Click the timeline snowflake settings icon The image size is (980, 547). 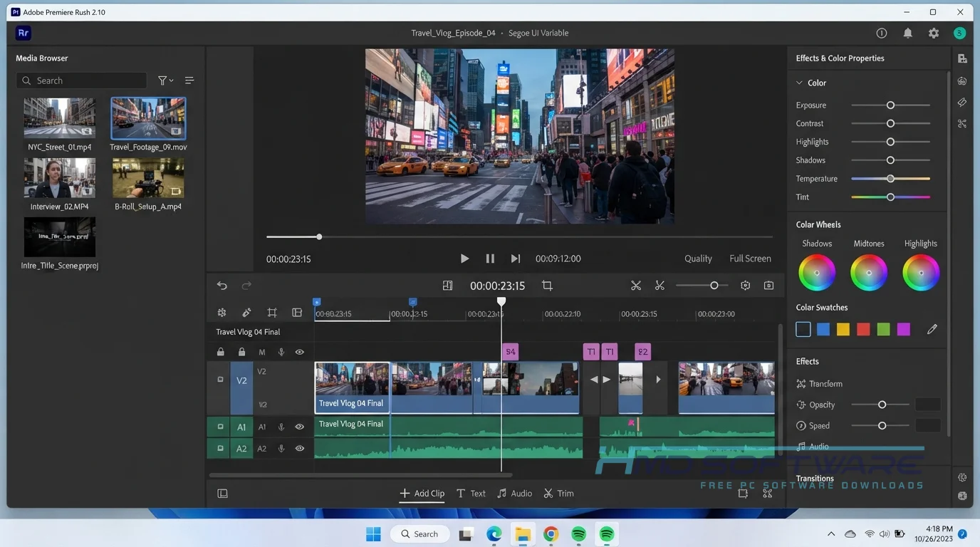coord(222,313)
